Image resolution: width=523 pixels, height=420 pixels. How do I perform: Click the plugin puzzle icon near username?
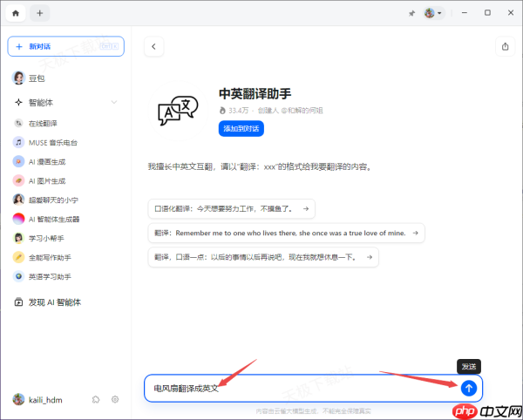pyautogui.click(x=96, y=399)
